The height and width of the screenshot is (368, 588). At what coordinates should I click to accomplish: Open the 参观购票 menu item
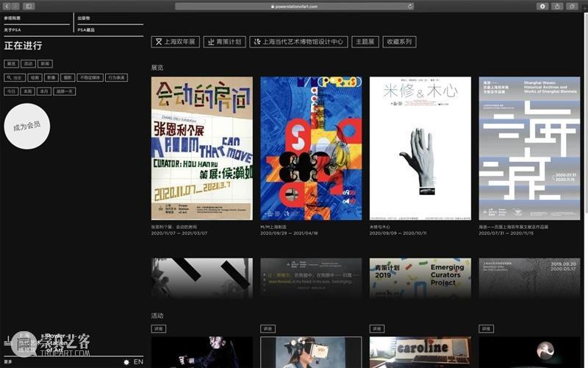pyautogui.click(x=12, y=18)
